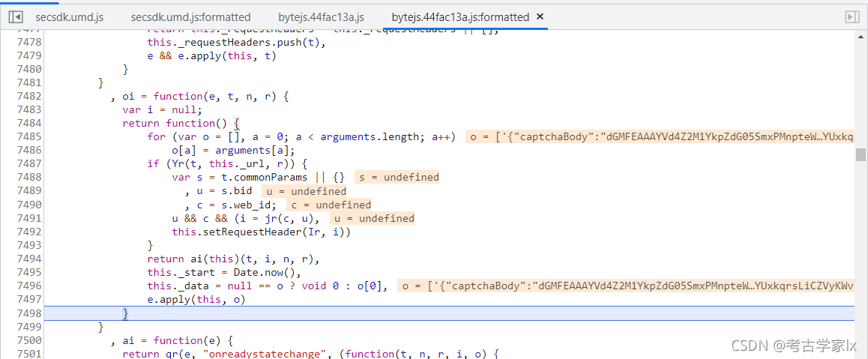Click 'this.setRequestHeader(Ir, i))' code text
This screenshot has height=359, width=868.
pyautogui.click(x=262, y=232)
